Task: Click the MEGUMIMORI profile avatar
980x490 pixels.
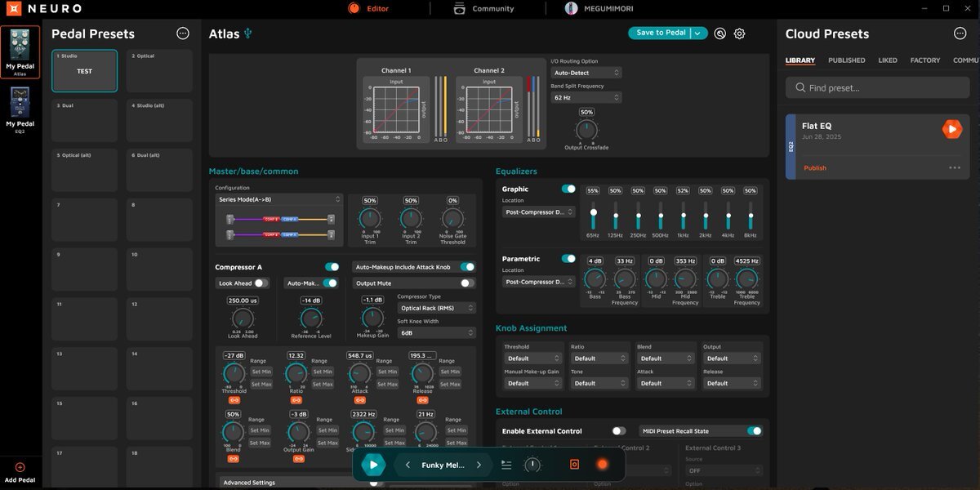Action: (571, 8)
